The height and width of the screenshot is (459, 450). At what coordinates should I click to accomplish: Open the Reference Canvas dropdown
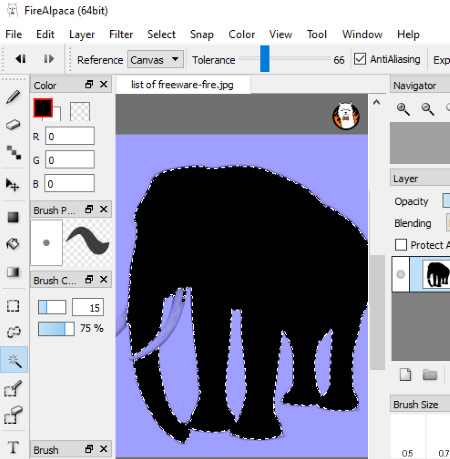click(155, 60)
